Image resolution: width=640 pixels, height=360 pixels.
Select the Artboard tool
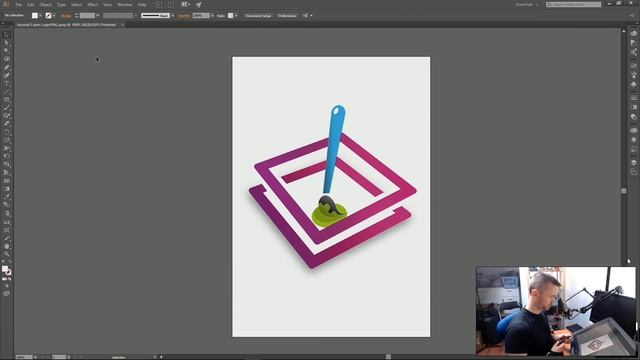[x=7, y=230]
